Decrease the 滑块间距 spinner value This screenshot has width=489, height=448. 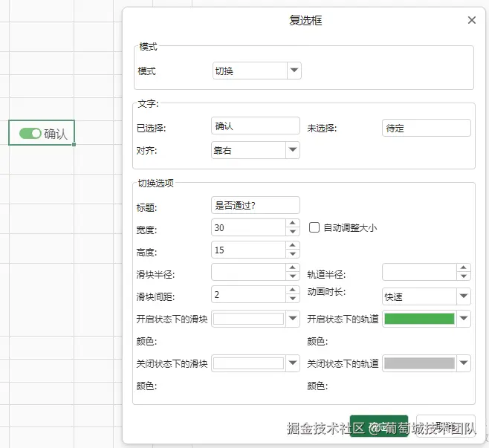(x=293, y=299)
